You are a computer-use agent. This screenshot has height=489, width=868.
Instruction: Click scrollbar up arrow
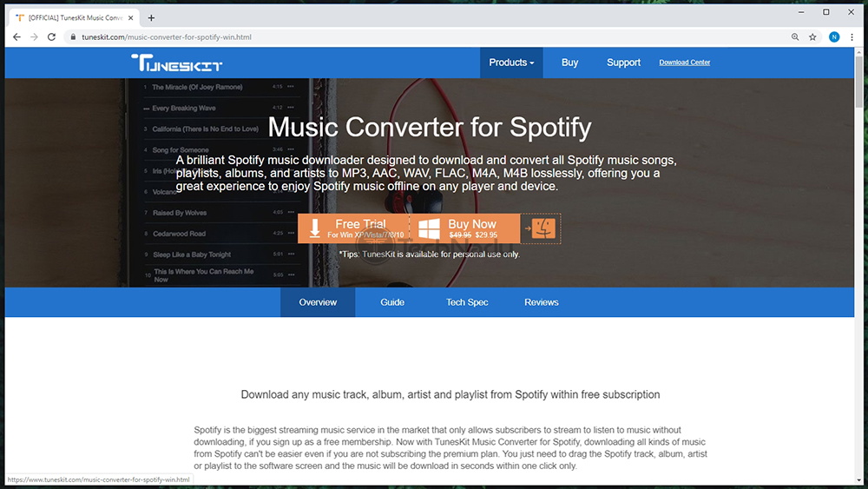858,51
